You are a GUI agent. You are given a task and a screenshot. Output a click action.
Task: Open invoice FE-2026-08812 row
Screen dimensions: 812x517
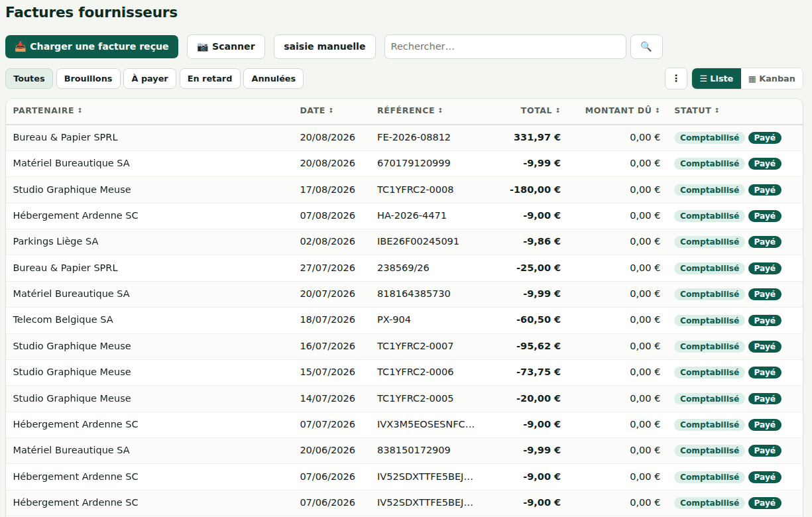pyautogui.click(x=404, y=138)
